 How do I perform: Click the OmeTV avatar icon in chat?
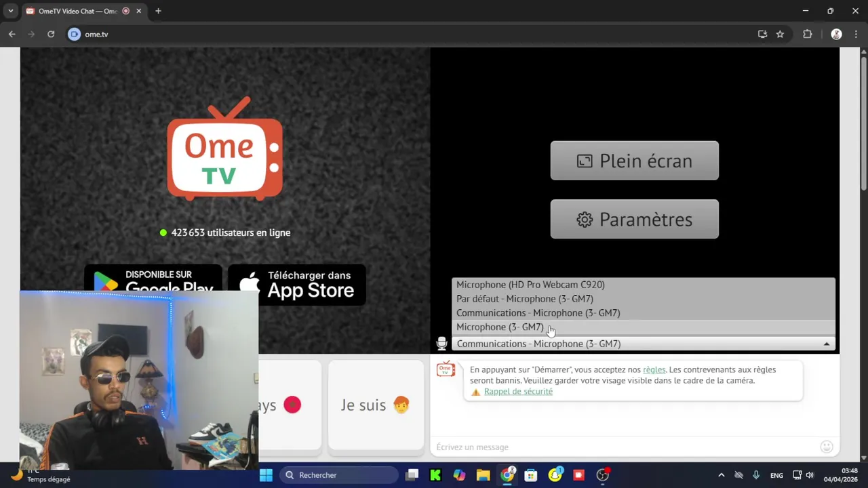pyautogui.click(x=446, y=369)
